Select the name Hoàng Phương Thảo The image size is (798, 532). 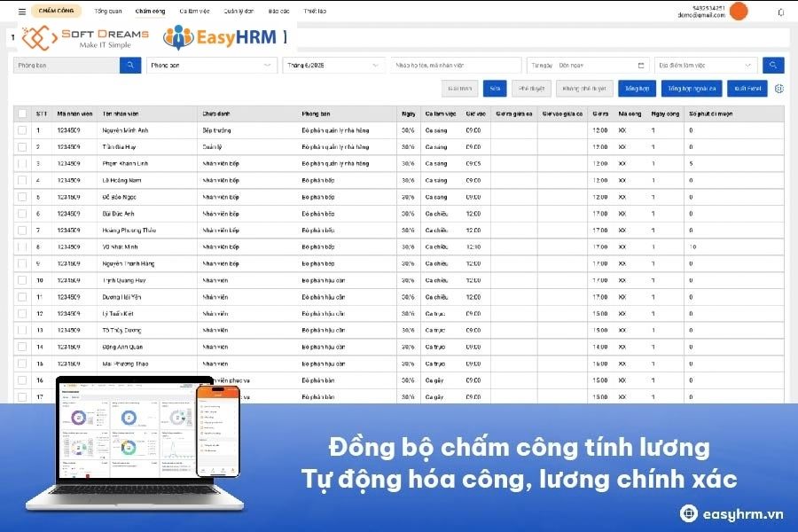click(129, 231)
